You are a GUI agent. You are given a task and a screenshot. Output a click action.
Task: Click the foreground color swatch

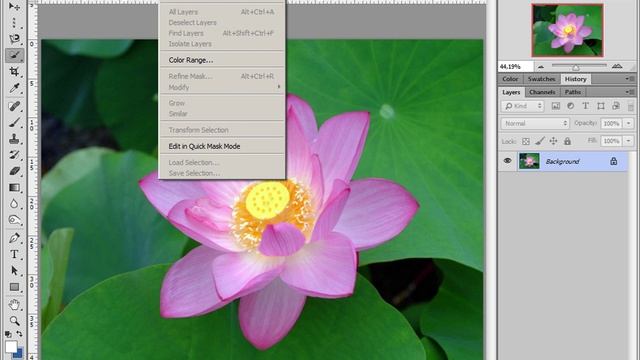click(10, 346)
